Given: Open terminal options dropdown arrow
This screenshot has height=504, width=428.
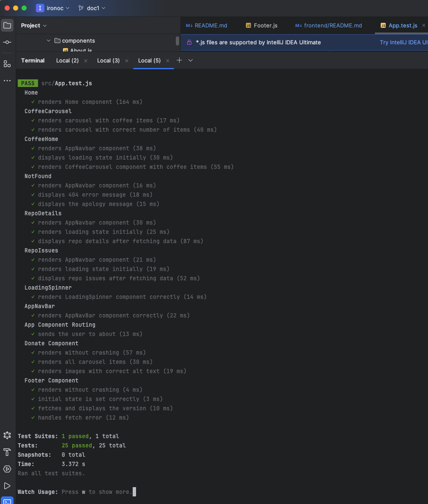Looking at the screenshot, I should click(191, 60).
